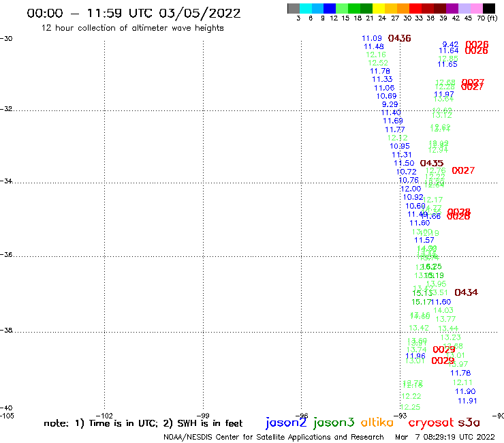Click the black swatch at legend end
This screenshot has width=504, height=443.
[x=489, y=8]
